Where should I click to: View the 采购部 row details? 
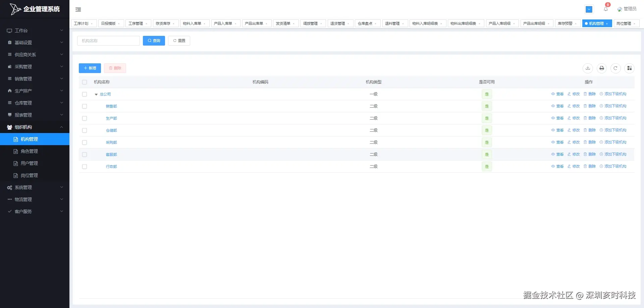click(x=557, y=142)
